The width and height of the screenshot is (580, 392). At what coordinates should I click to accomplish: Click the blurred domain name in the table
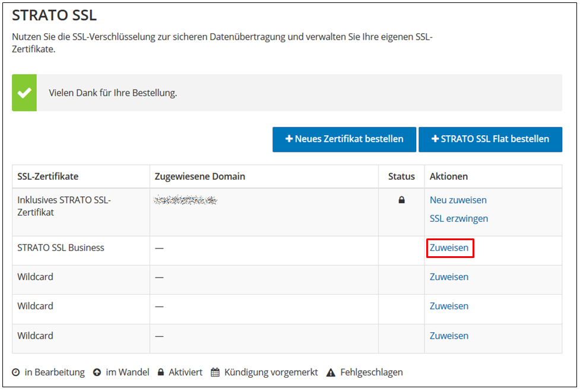pos(184,200)
